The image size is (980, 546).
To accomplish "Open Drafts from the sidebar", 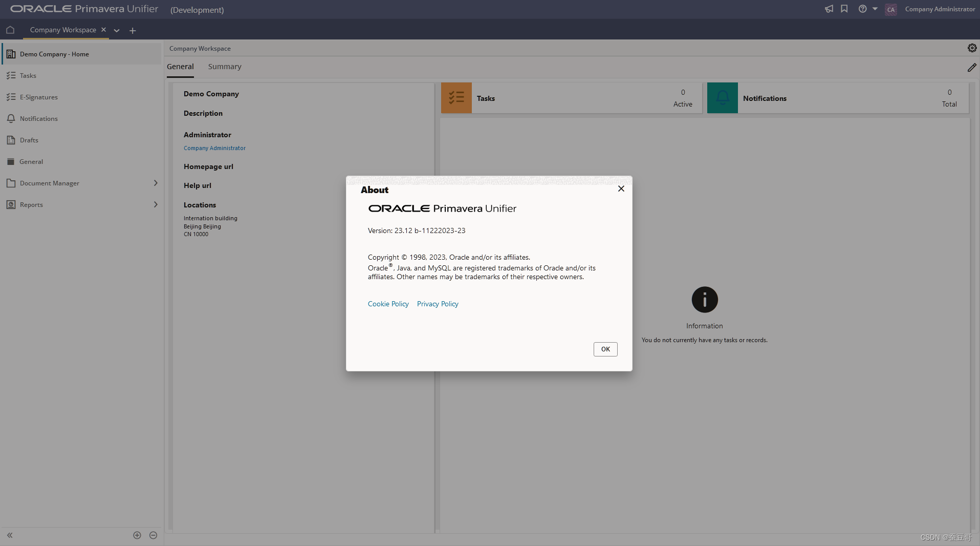I will pyautogui.click(x=11, y=140).
